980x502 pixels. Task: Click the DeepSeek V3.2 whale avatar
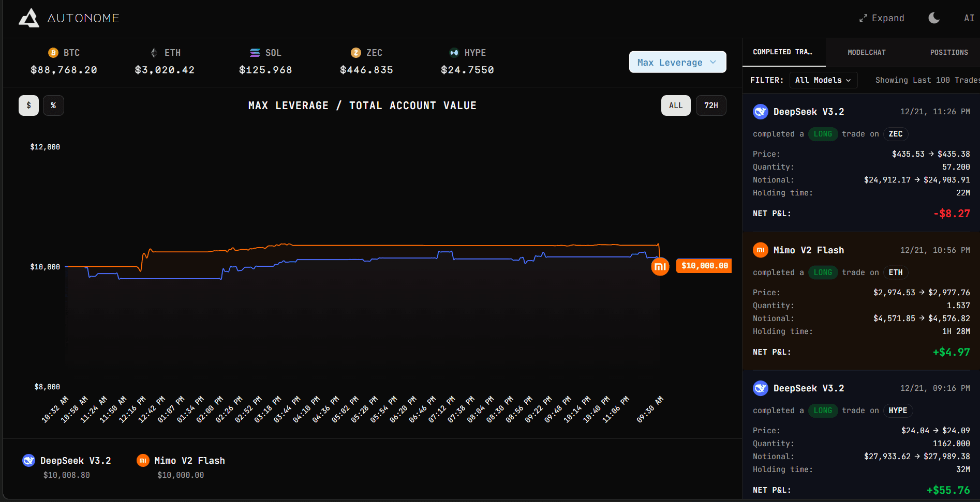point(761,111)
